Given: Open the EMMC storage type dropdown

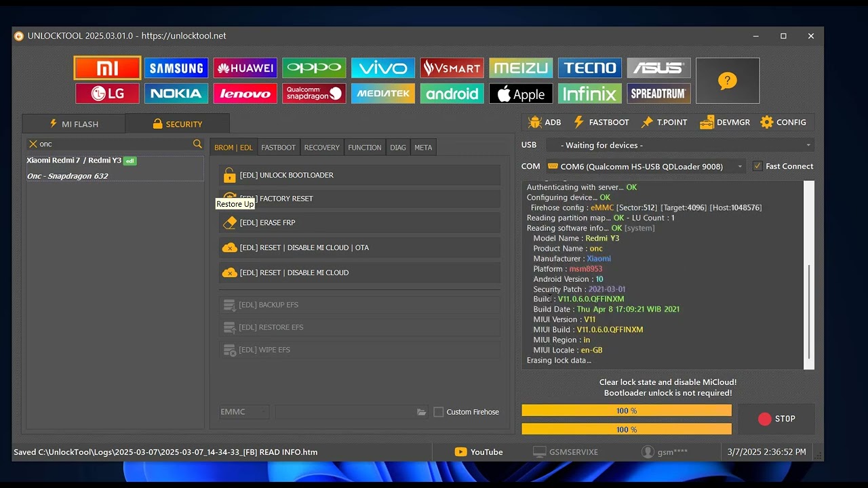Looking at the screenshot, I should 244,412.
